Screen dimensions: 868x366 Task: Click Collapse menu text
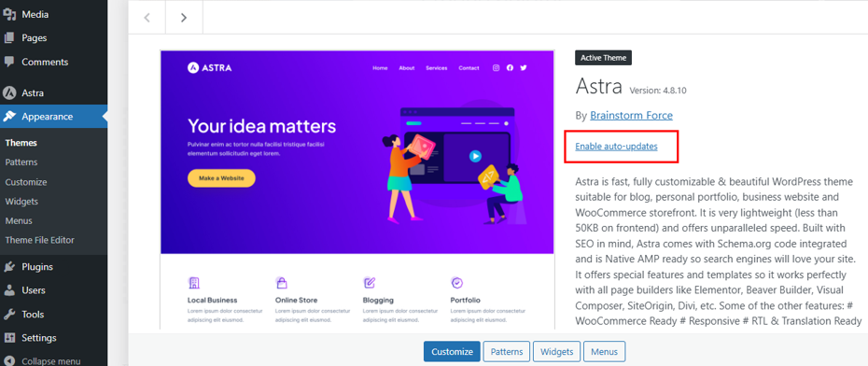[x=51, y=361]
